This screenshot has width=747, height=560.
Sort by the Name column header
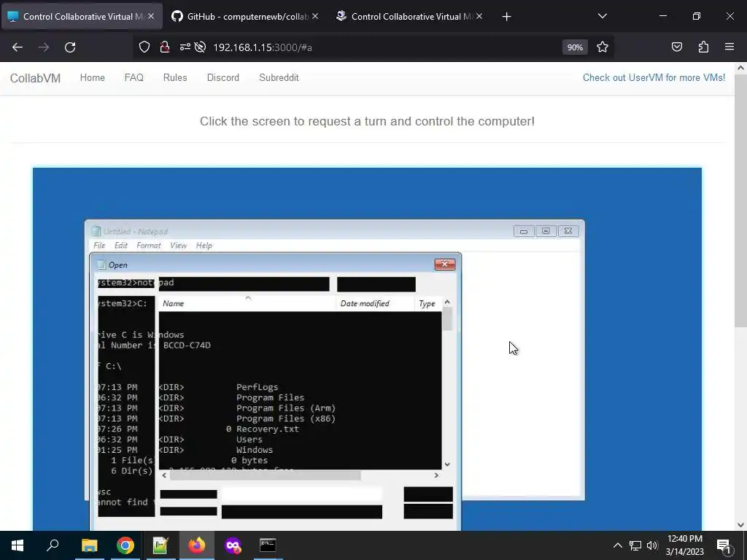pos(247,303)
